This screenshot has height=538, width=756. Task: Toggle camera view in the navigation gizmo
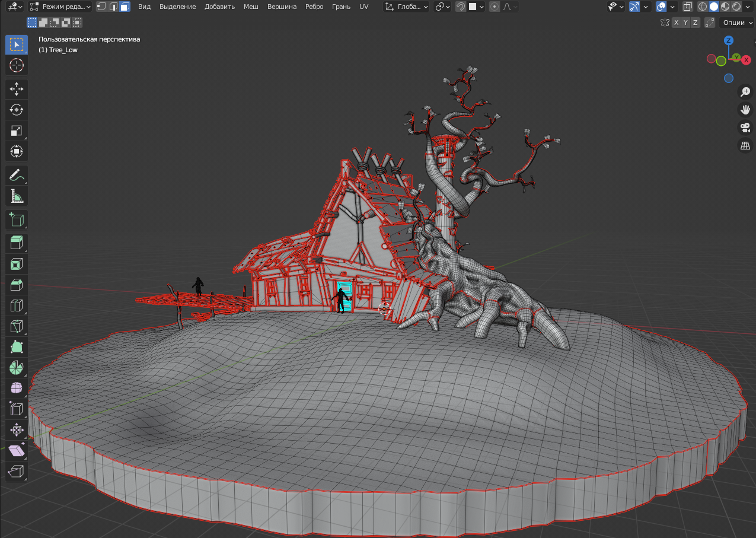pos(745,128)
